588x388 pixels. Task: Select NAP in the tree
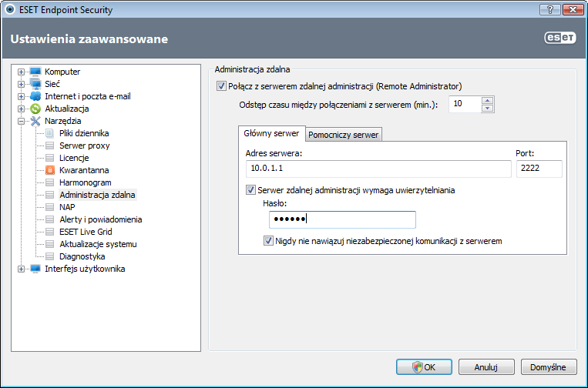pos(67,207)
